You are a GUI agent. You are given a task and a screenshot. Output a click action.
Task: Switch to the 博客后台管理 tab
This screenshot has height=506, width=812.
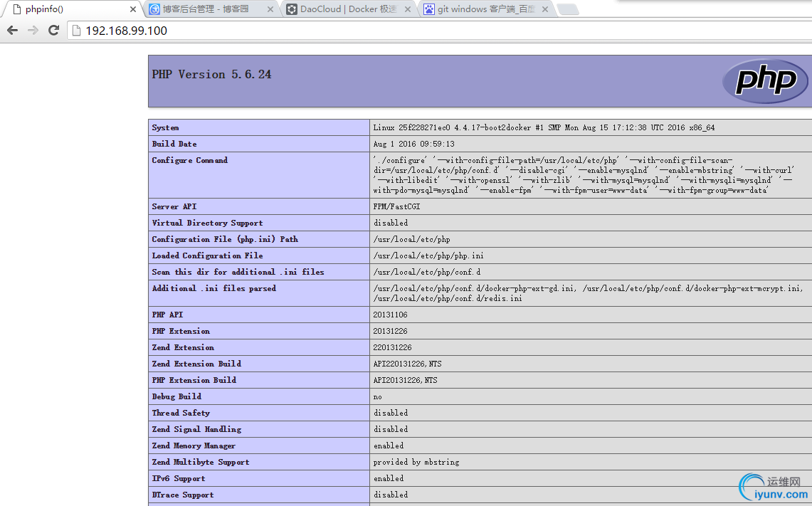[211, 9]
